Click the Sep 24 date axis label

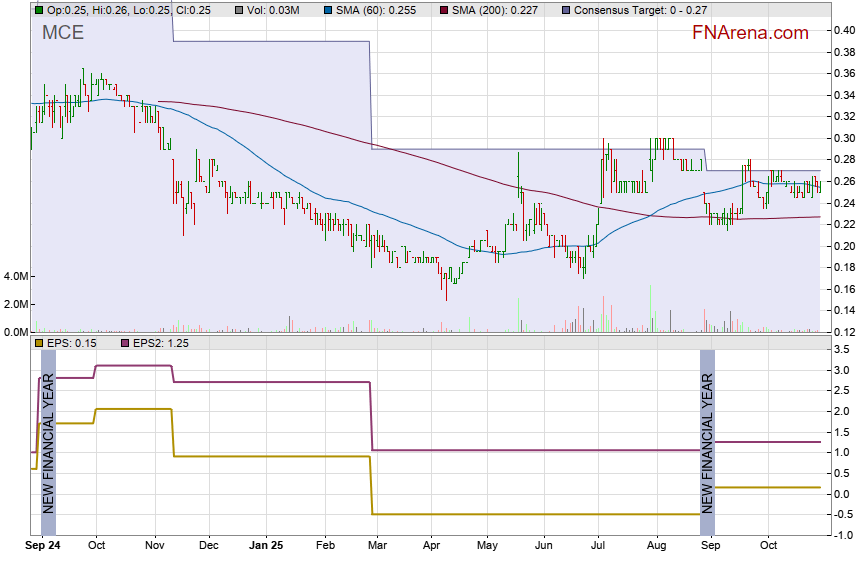[41, 547]
